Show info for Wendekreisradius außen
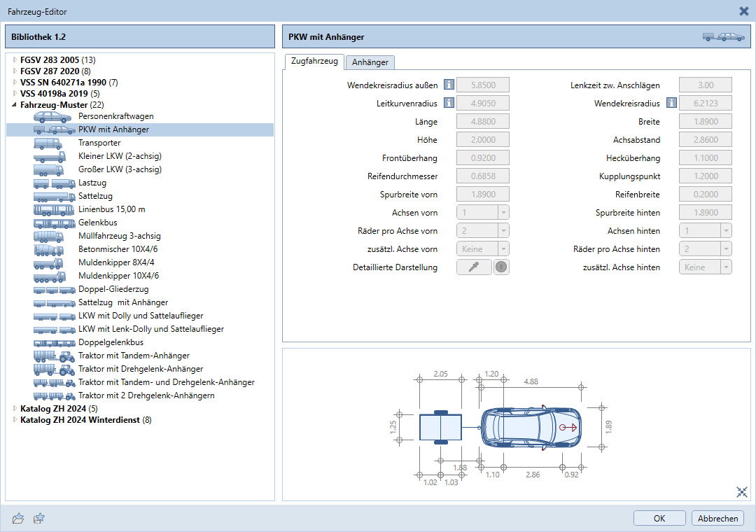This screenshot has height=532, width=756. [x=448, y=85]
